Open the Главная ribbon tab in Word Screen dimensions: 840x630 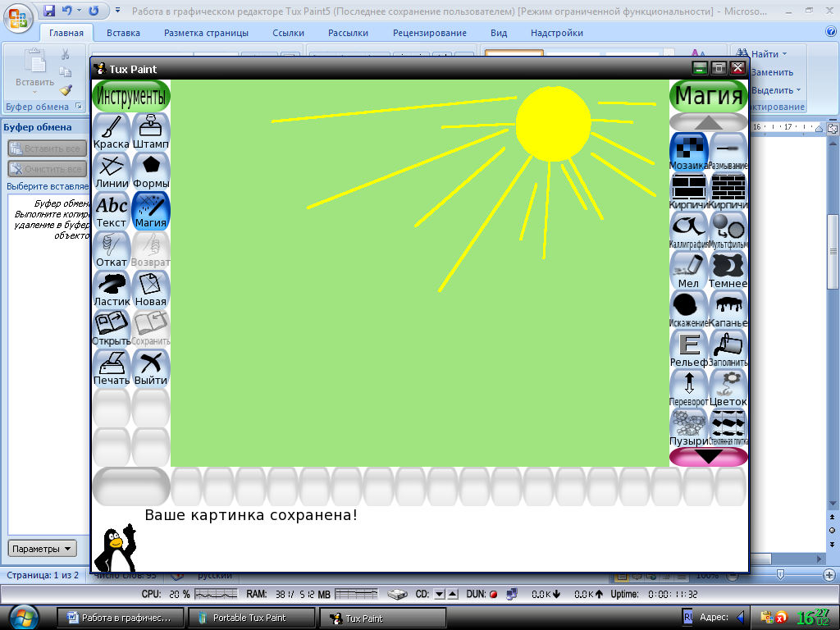(66, 33)
